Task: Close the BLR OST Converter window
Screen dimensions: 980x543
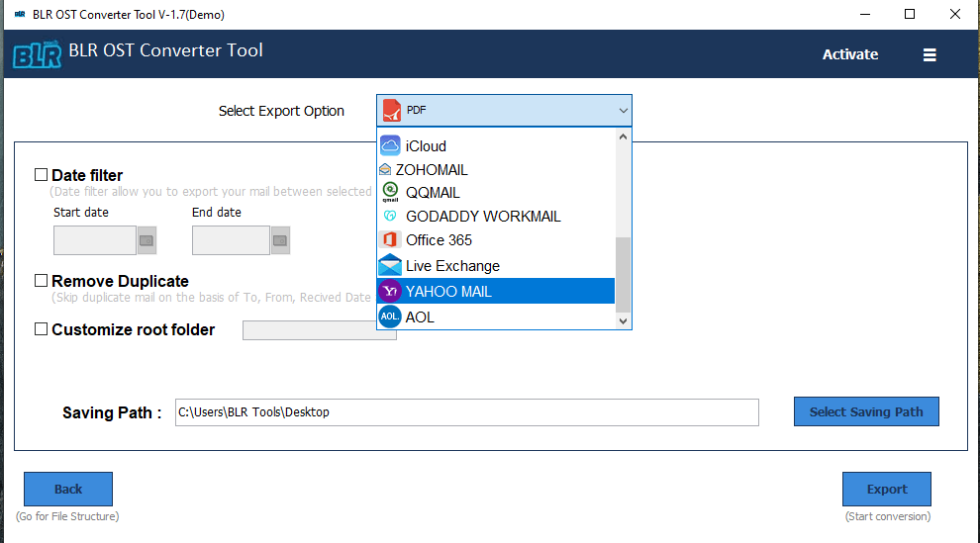Action: click(x=955, y=15)
